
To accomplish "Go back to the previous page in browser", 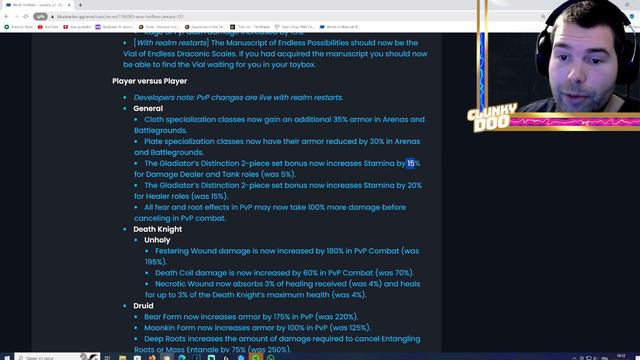I will point(7,17).
